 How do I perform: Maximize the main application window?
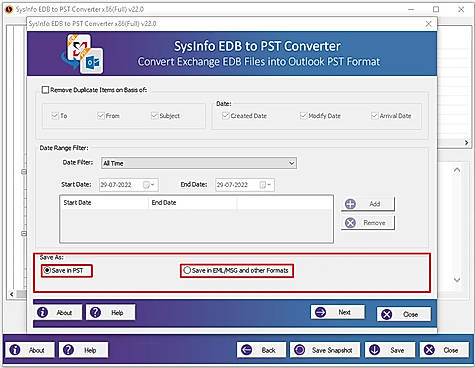click(436, 9)
